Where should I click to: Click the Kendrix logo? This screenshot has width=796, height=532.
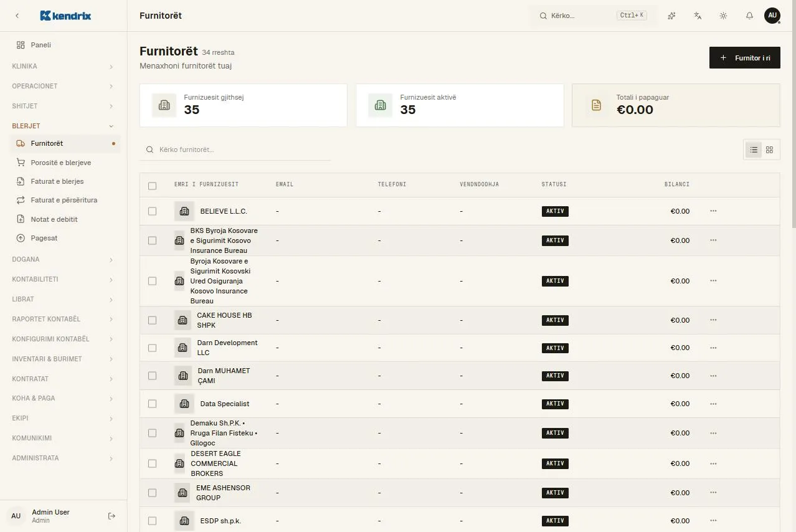[65, 16]
